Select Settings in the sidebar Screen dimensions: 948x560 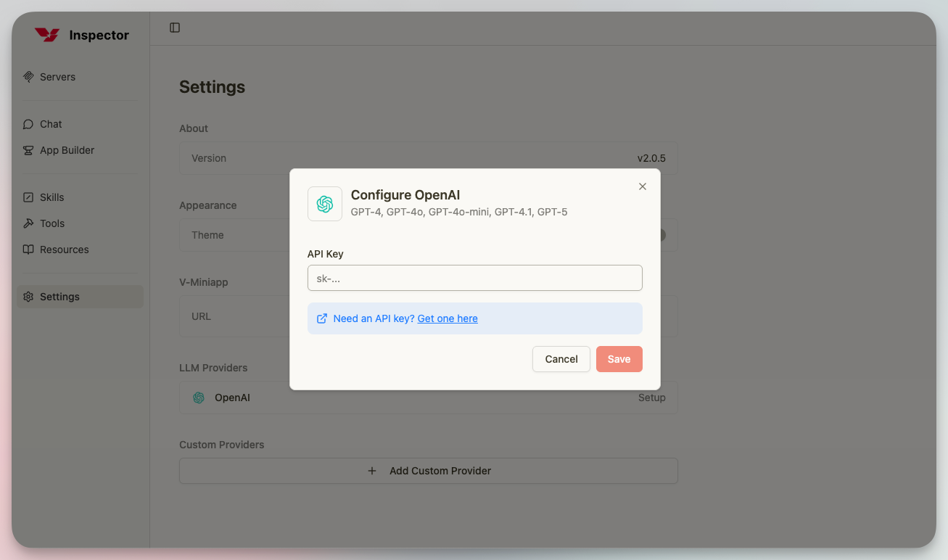[x=80, y=297]
